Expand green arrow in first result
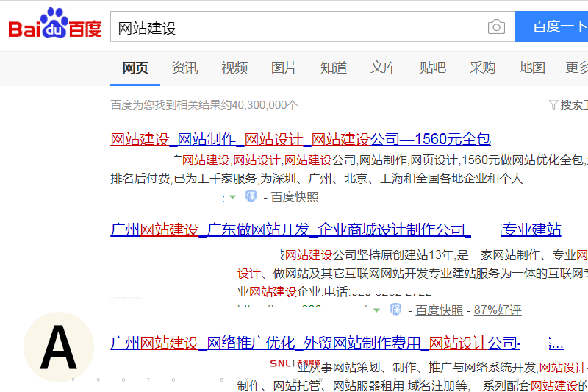 [x=232, y=197]
